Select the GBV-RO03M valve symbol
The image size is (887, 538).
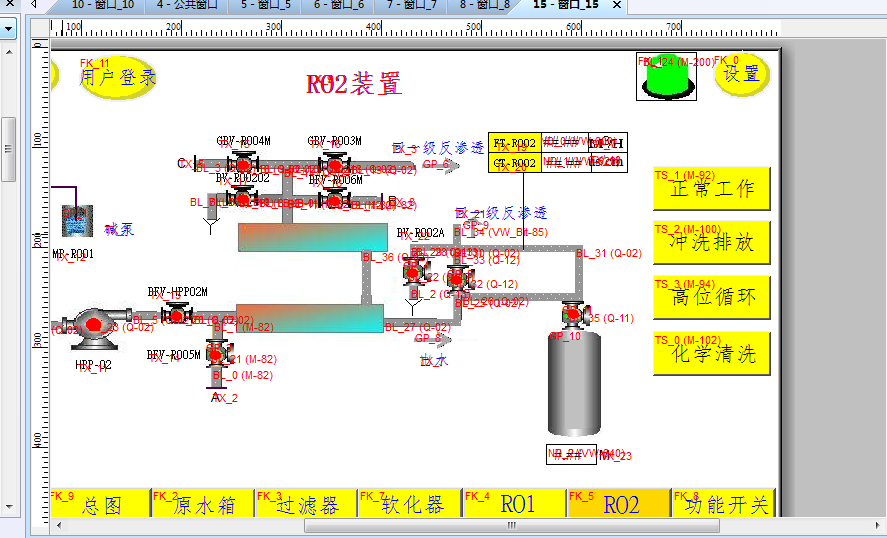[x=333, y=165]
